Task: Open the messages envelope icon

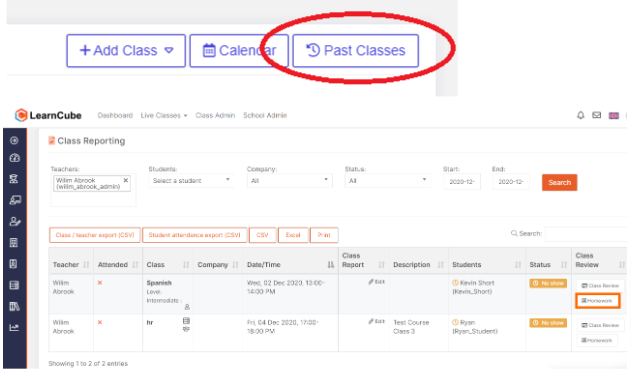Action: click(x=596, y=115)
